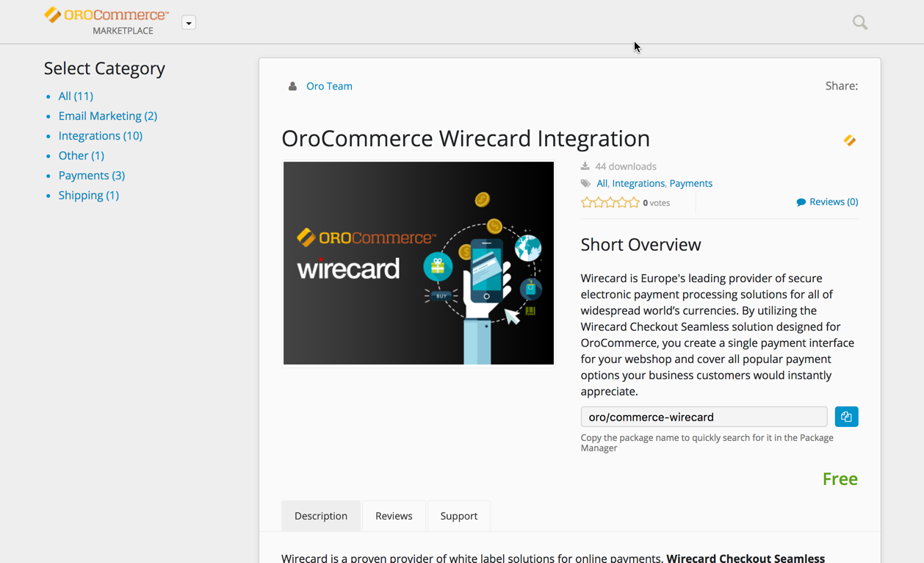Expand the dropdown next to Marketplace logo
This screenshot has width=924, height=563.
[189, 23]
